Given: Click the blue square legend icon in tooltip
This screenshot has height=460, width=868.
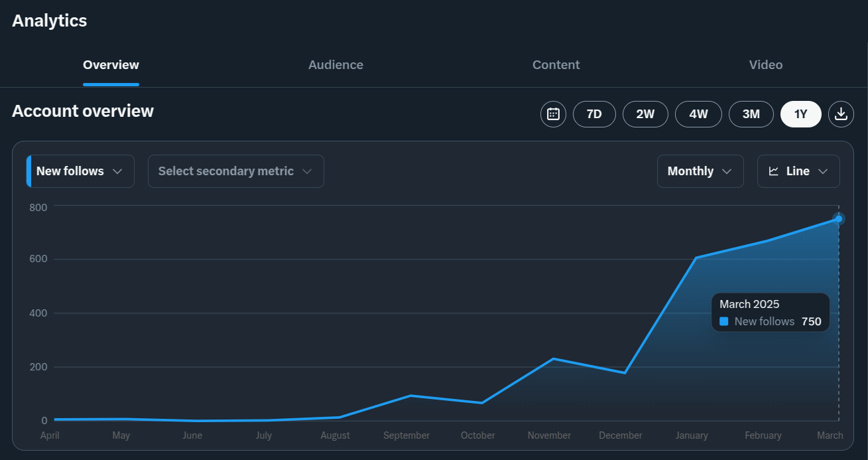Looking at the screenshot, I should tap(724, 321).
